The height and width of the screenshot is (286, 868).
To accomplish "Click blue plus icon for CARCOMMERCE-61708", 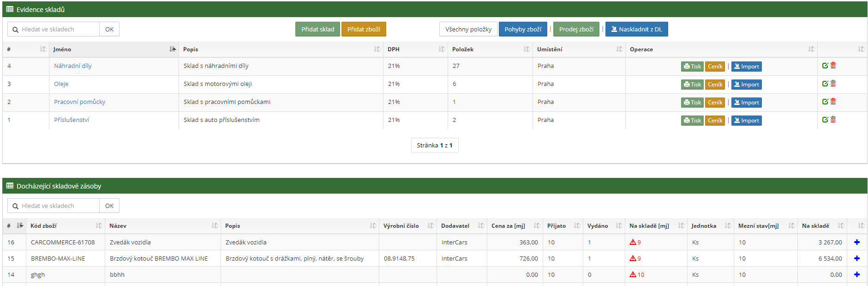I will [x=857, y=242].
